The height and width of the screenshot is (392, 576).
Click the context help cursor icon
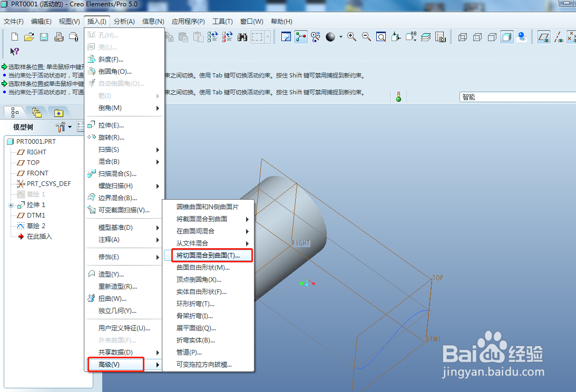(x=14, y=52)
